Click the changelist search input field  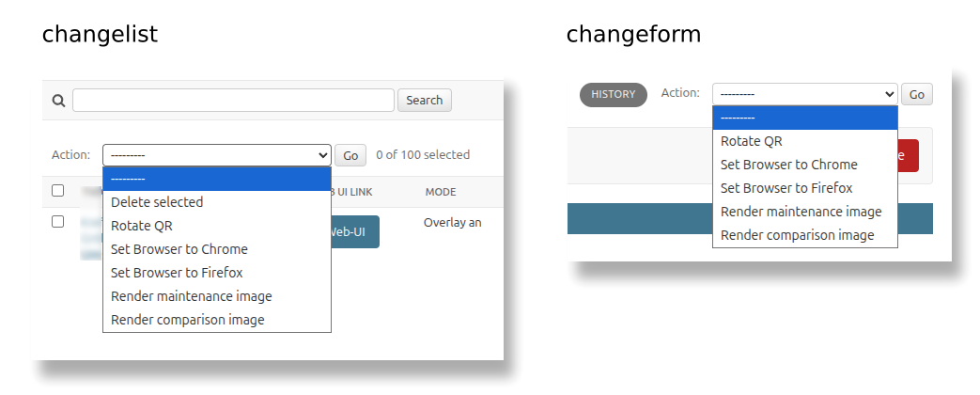point(233,101)
